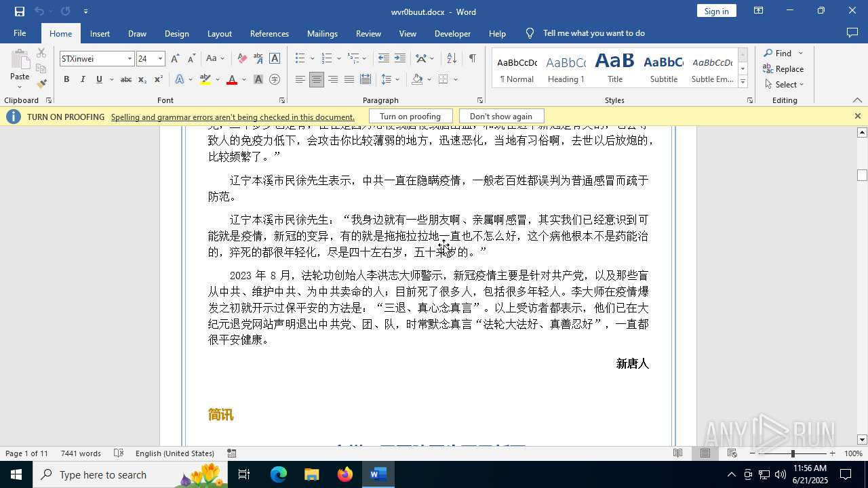Click vertical scrollbar thumb
The width and height of the screenshot is (868, 488).
pos(862,175)
